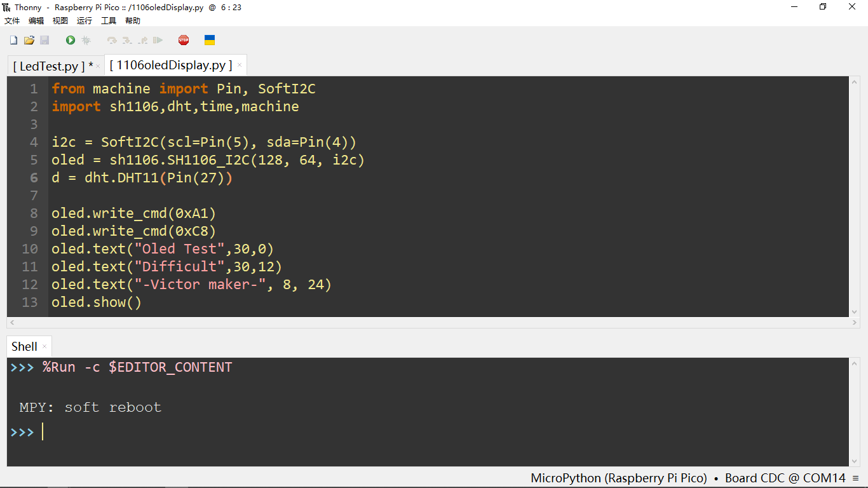This screenshot has height=488, width=868.
Task: Click the Step into toolbar icon
Action: [x=127, y=40]
